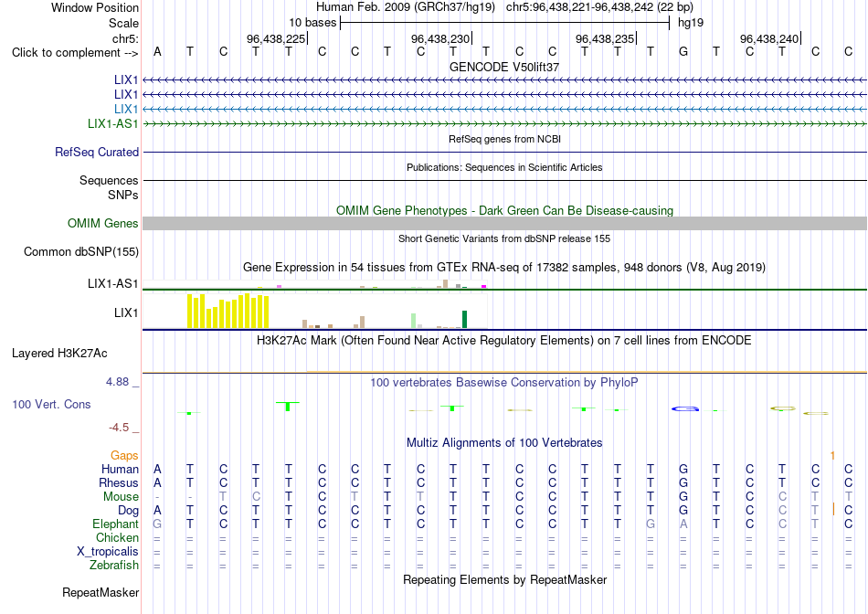Click the dark green bar in the LIX1 chart

point(465,320)
